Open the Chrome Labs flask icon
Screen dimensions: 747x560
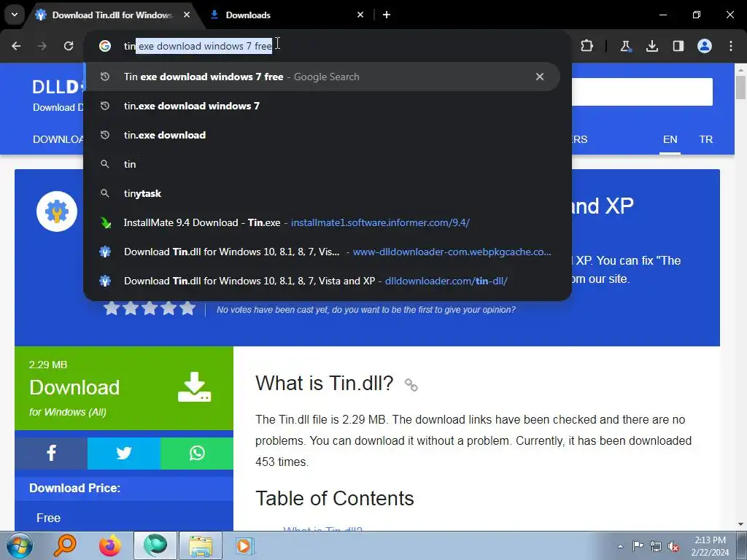click(625, 46)
